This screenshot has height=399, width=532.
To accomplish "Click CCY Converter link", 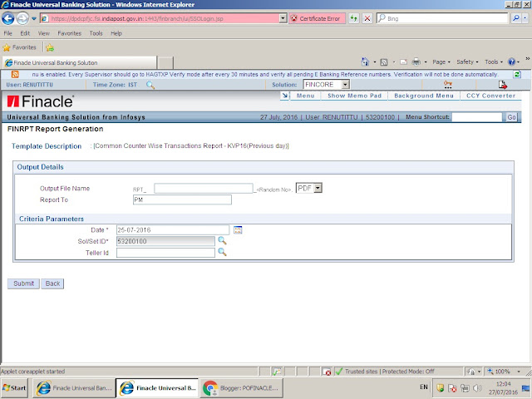I will tap(490, 96).
